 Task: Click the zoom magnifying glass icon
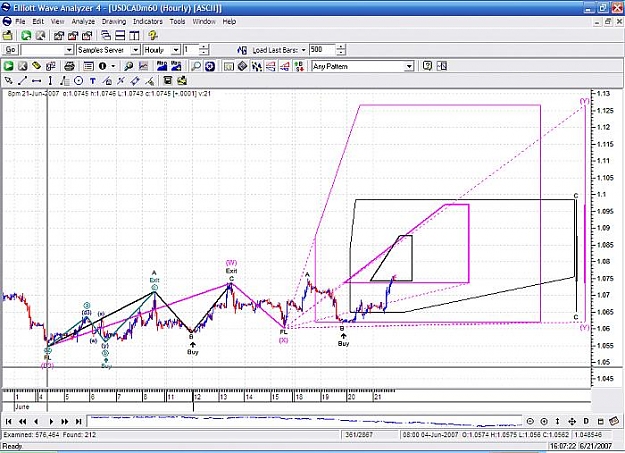(x=196, y=66)
